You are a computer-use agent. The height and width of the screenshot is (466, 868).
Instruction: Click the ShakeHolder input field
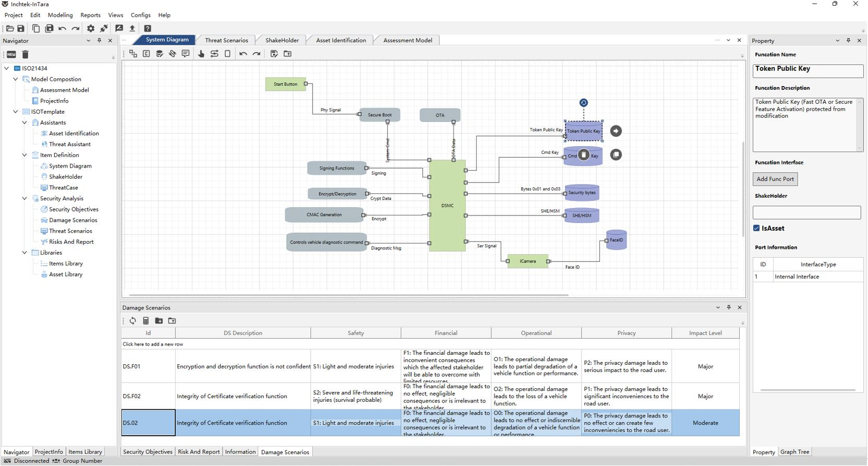pos(806,212)
